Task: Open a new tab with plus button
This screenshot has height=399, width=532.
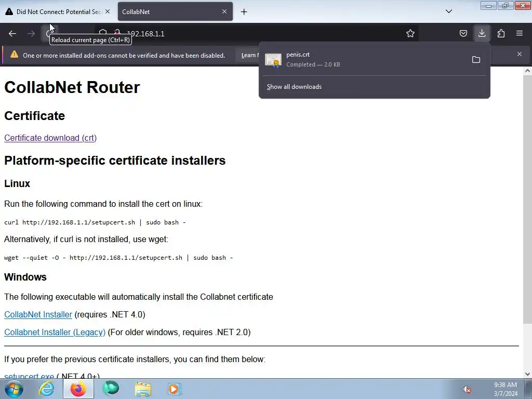Action: [x=244, y=12]
